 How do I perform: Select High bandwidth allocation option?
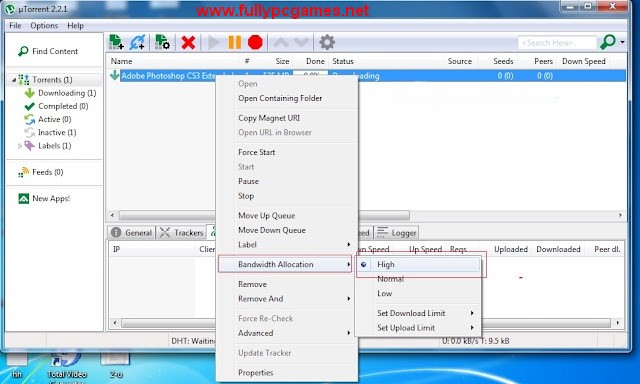[418, 264]
